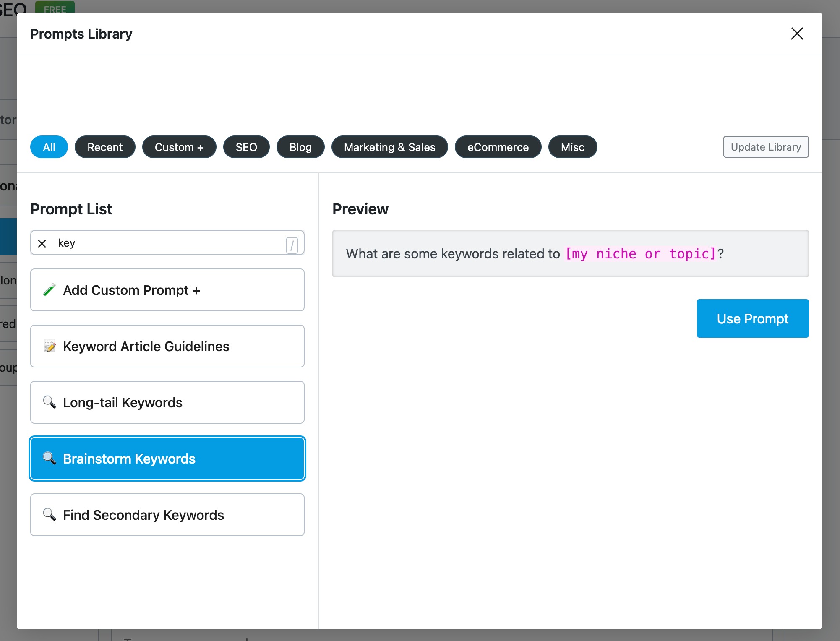Click the slash shortcut icon in search
The image size is (840, 641).
[x=292, y=245]
